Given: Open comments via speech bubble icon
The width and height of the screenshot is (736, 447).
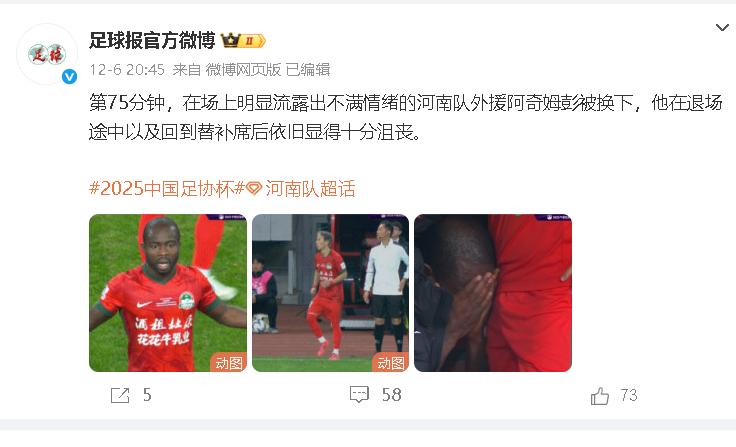Looking at the screenshot, I should point(360,394).
